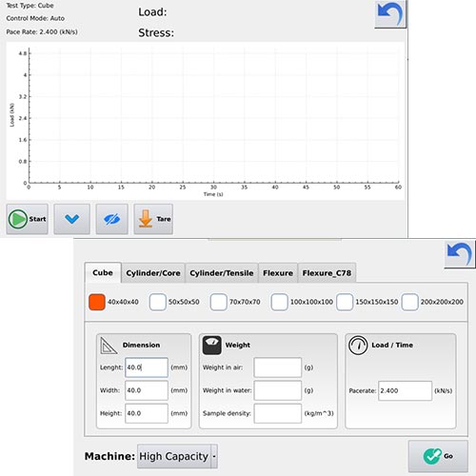Switch to the Cylinder/Tensile tab

pos(222,273)
